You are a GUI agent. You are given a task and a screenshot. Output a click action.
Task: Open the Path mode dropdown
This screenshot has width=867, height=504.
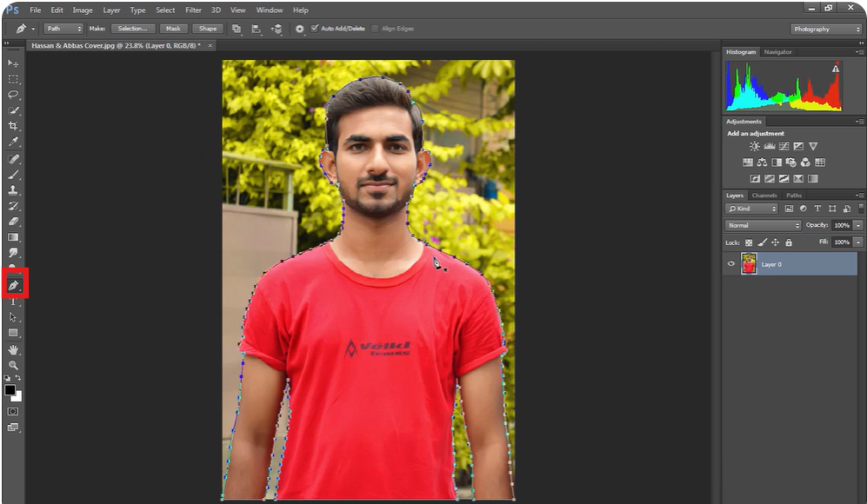(x=63, y=29)
